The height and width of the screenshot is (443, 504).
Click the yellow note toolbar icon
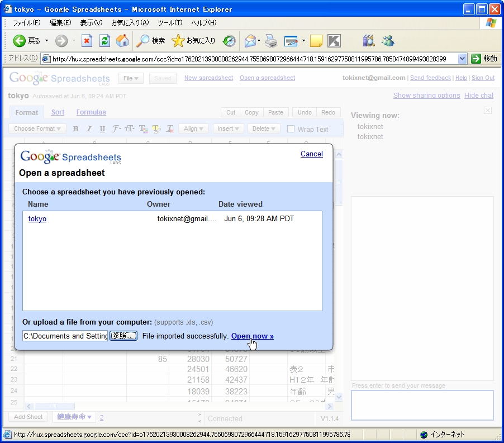coord(316,41)
